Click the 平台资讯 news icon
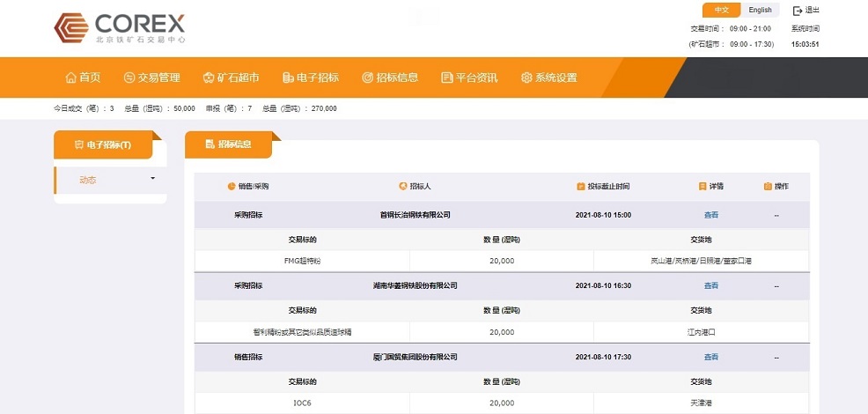 click(447, 78)
